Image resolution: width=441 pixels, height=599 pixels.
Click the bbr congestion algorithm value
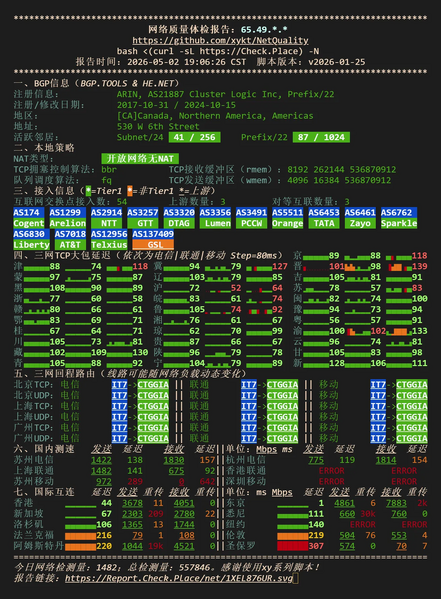click(109, 169)
